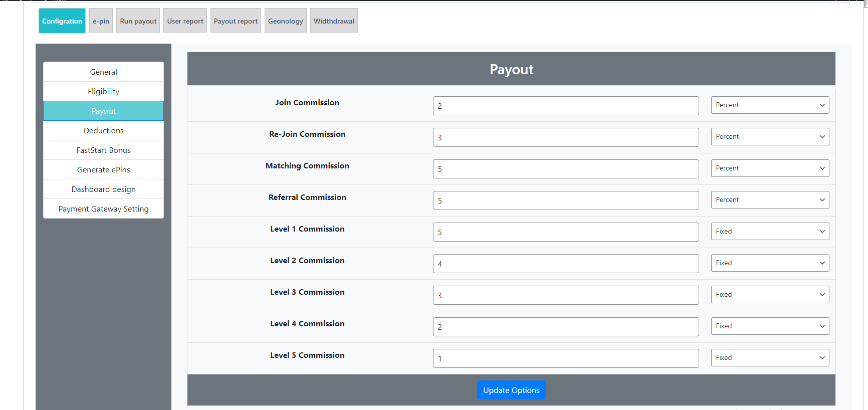
Task: Select Eligibility in the sidebar
Action: (103, 92)
